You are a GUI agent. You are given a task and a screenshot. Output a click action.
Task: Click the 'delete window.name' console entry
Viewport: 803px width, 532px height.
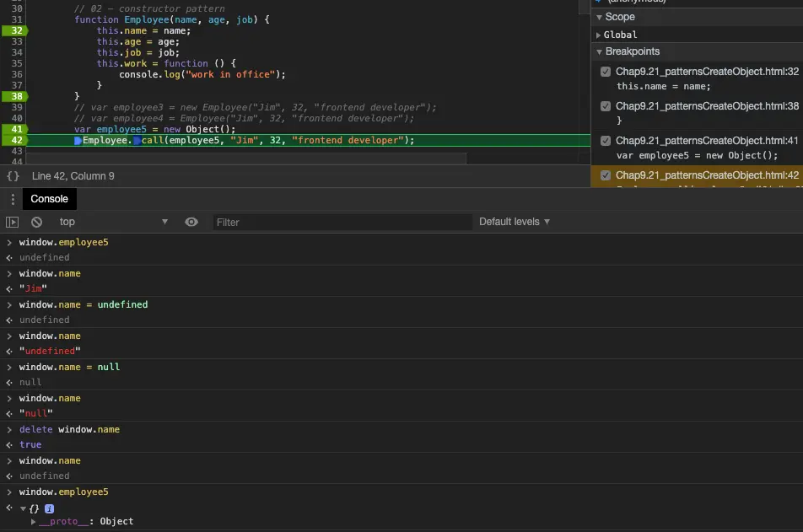(x=70, y=430)
